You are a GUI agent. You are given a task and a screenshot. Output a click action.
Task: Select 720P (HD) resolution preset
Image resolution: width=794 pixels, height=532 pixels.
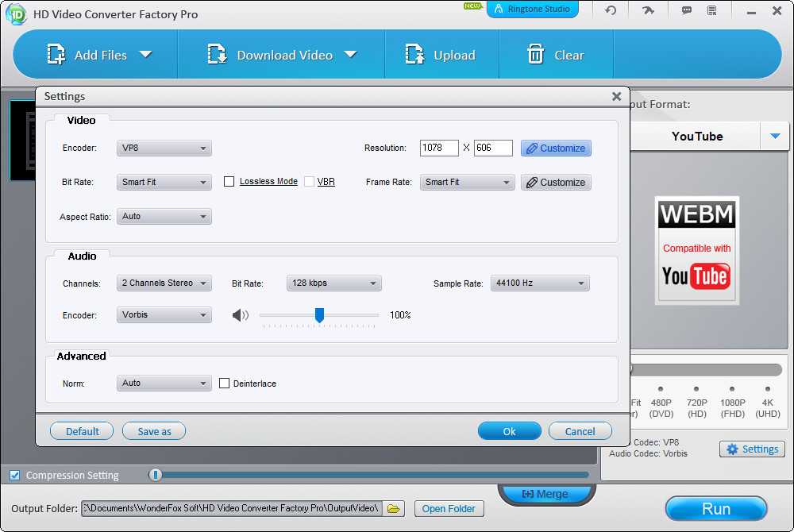pos(696,389)
